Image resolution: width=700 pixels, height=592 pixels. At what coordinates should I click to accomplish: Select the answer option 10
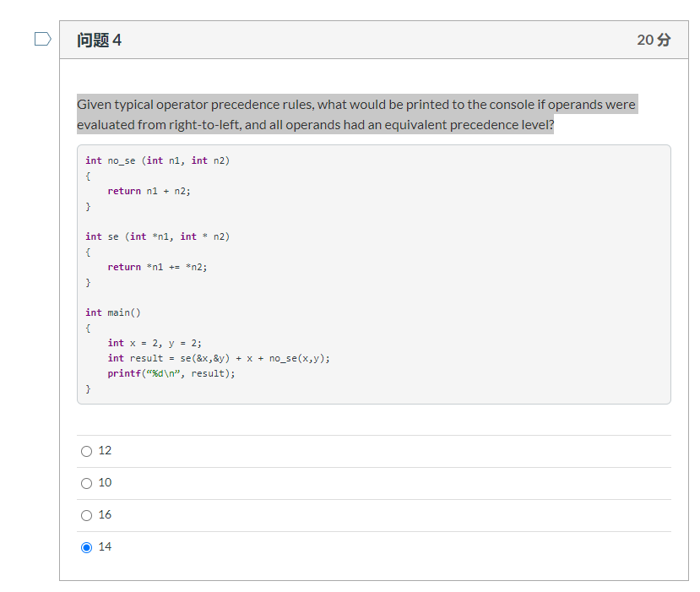[x=86, y=483]
